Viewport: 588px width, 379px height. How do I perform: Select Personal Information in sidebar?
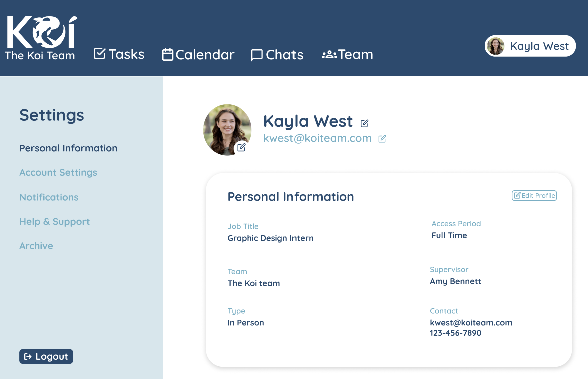[x=68, y=148]
